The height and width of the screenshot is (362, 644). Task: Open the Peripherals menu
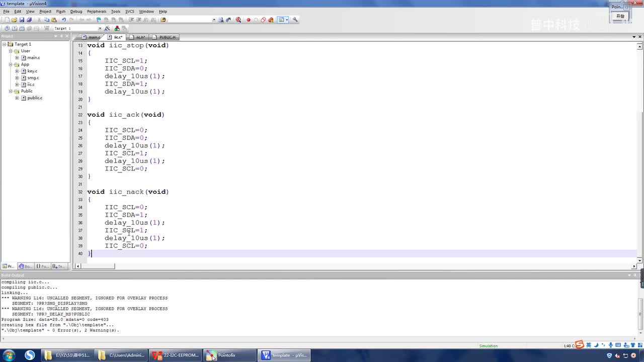click(97, 11)
